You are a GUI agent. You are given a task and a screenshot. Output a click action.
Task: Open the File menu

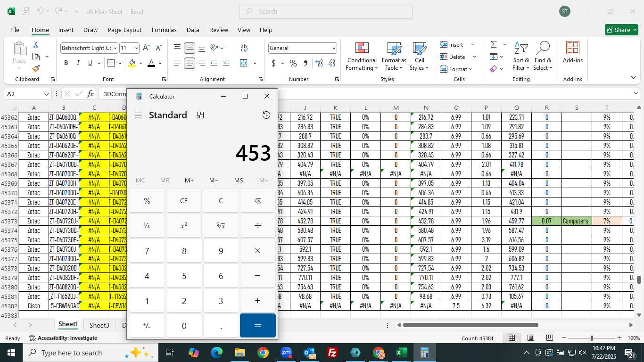click(x=15, y=30)
